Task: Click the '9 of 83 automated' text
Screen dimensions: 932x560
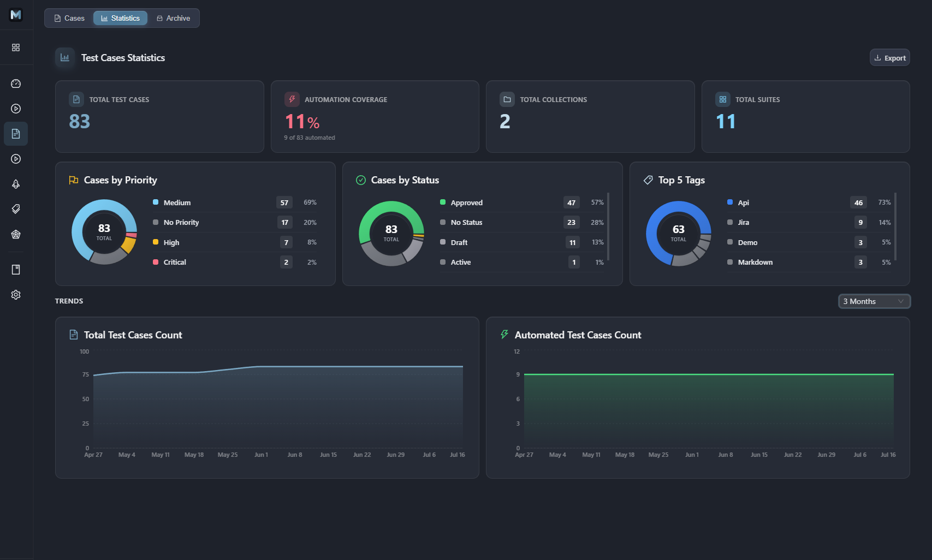Action: [x=310, y=138]
